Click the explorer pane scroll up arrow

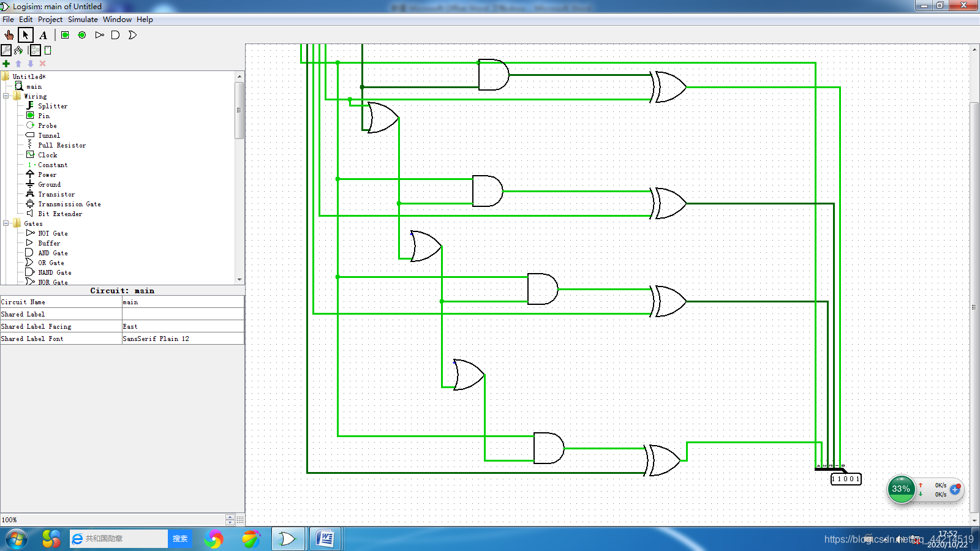pos(239,76)
